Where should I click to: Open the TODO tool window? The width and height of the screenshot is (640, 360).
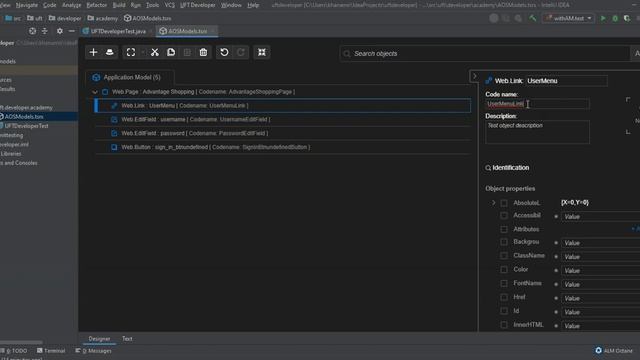coord(14,351)
